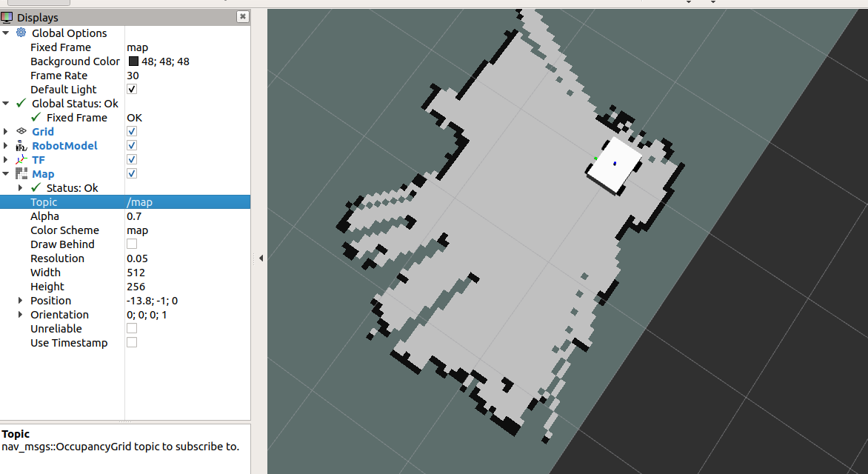Collapse the Map display tree
868x474 pixels.
pyautogui.click(x=6, y=174)
